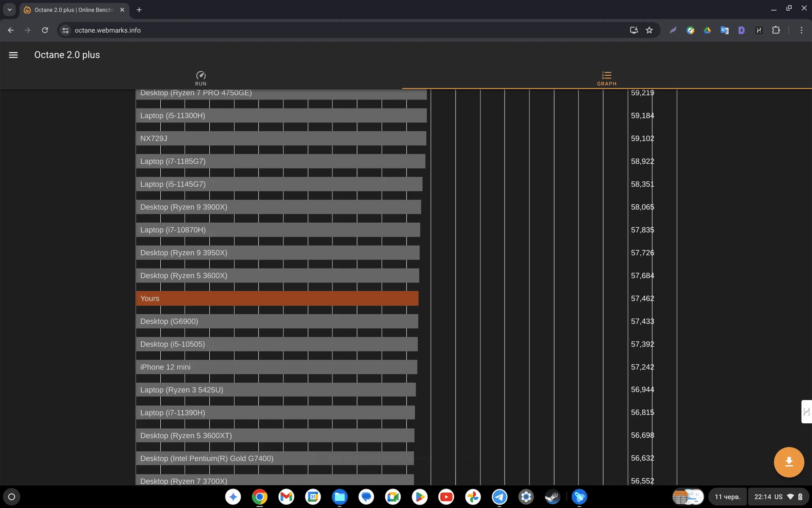Switch to the RUN tab

(x=201, y=78)
